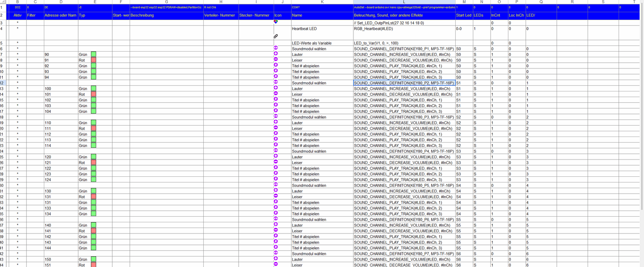The width and height of the screenshot is (644, 267).
Task: Click the Filter header cell
Action: [x=35, y=15]
